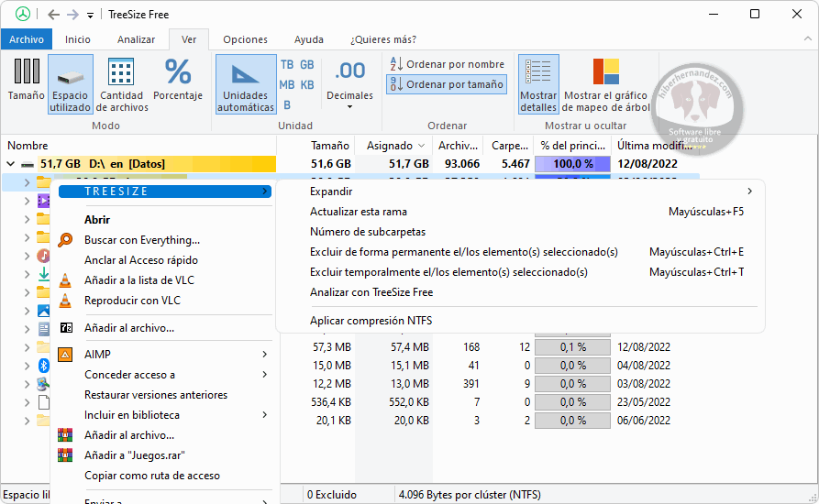Choose Excluir de forma permanente option
Image resolution: width=819 pixels, height=504 pixels.
tap(464, 252)
